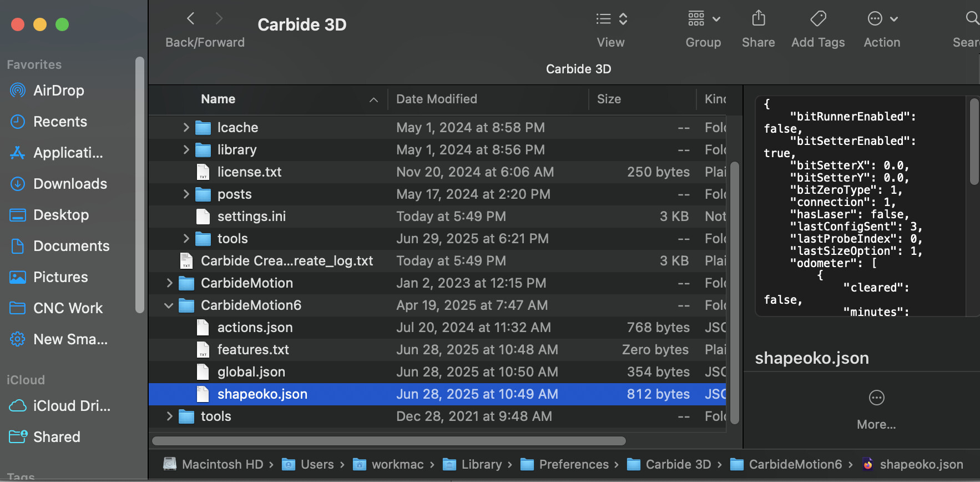Image resolution: width=980 pixels, height=482 pixels.
Task: Click the 768 bytes size cell
Action: [658, 328]
